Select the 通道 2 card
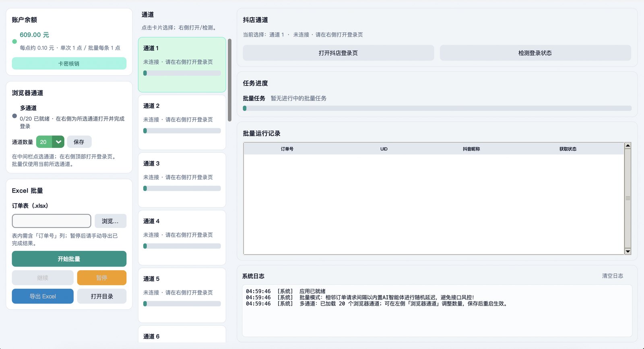The height and width of the screenshot is (349, 644). tap(182, 122)
